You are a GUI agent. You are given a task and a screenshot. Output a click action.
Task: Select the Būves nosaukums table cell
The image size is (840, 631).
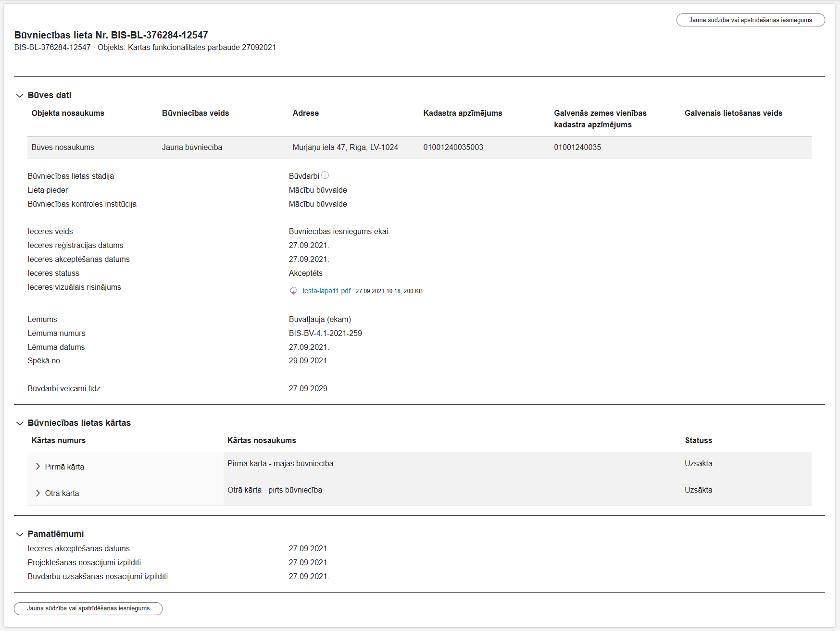click(63, 148)
